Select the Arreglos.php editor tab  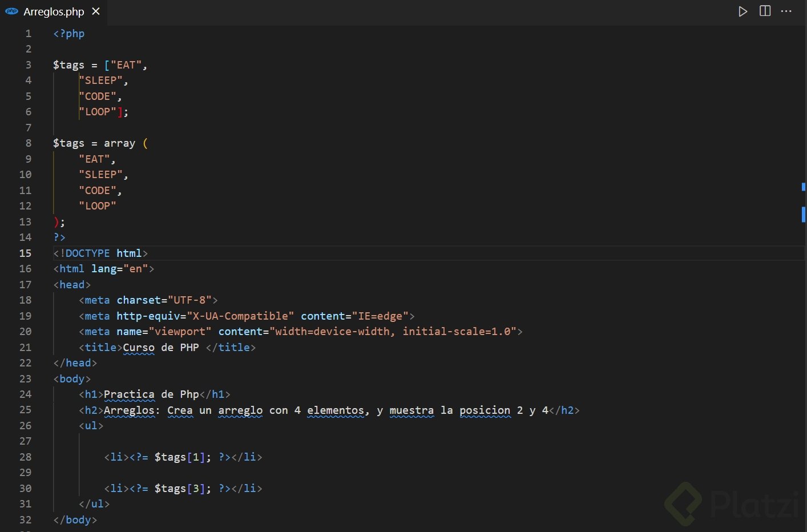[54, 11]
